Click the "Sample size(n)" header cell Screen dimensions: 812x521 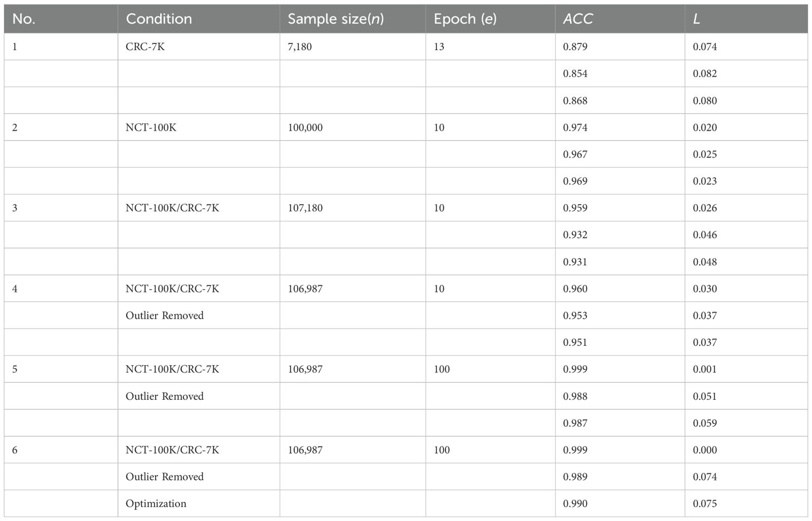[x=335, y=19]
